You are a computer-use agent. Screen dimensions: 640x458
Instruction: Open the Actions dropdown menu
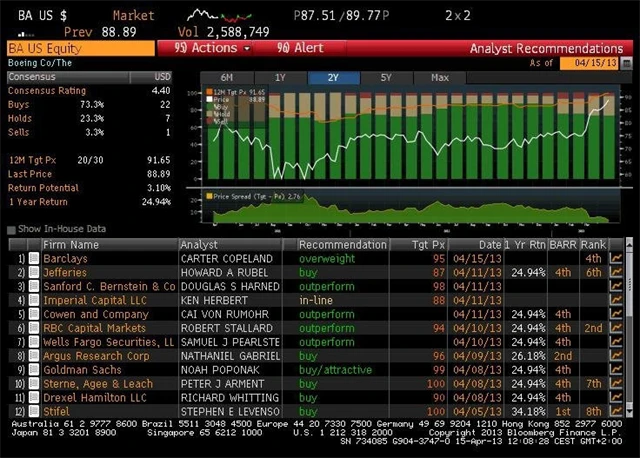(206, 48)
